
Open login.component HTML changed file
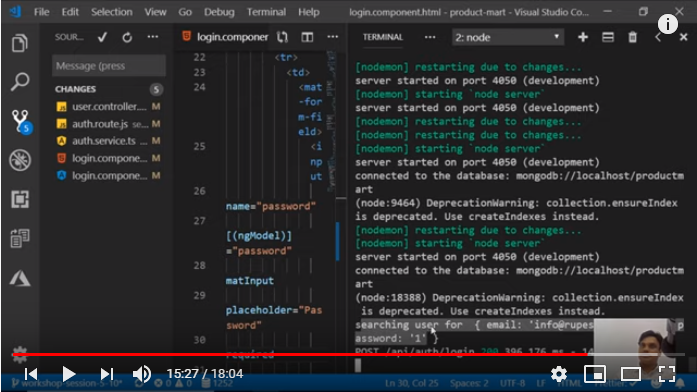click(109, 158)
